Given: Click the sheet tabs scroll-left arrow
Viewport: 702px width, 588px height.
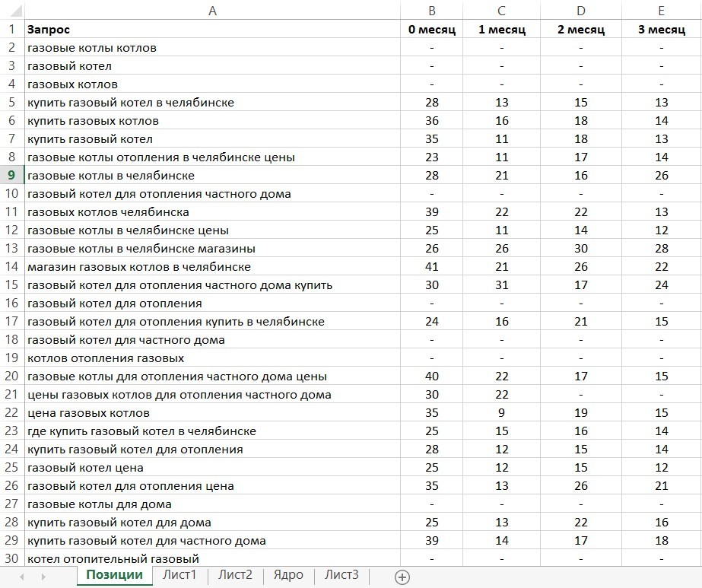Looking at the screenshot, I should tap(22, 577).
